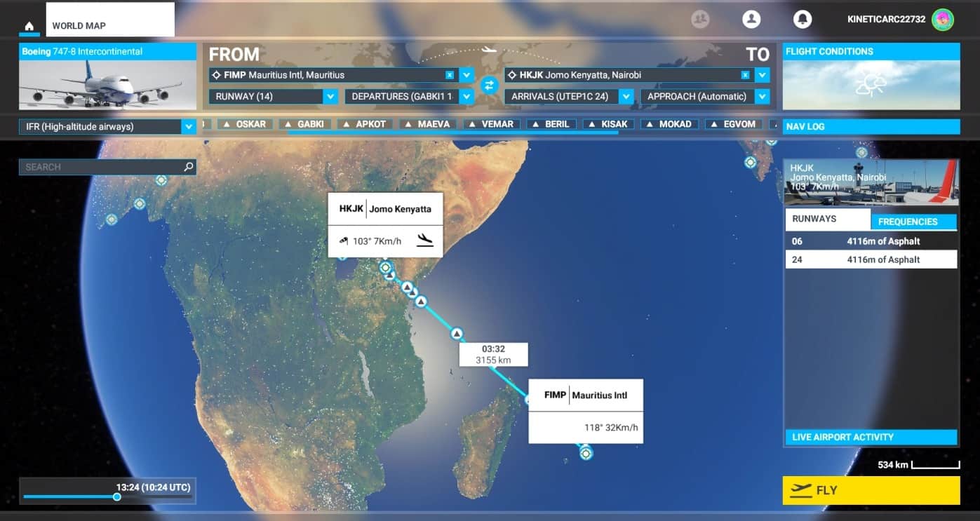Click the player avatar picture

pos(942,20)
